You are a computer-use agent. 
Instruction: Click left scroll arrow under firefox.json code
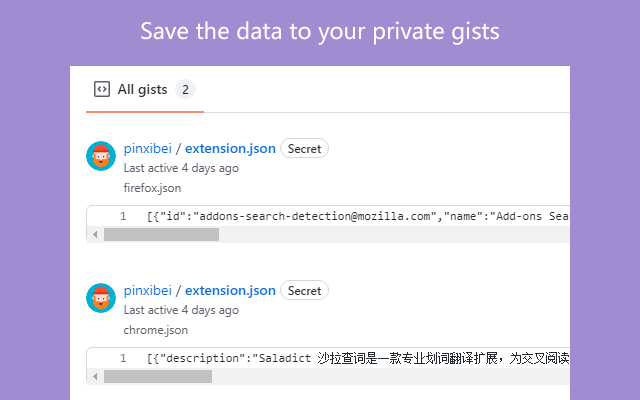point(95,235)
